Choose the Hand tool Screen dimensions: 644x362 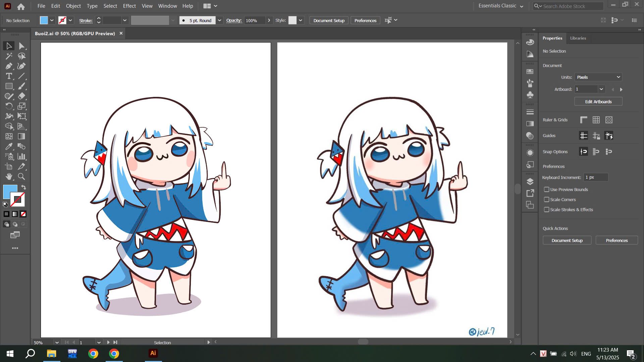(x=9, y=176)
